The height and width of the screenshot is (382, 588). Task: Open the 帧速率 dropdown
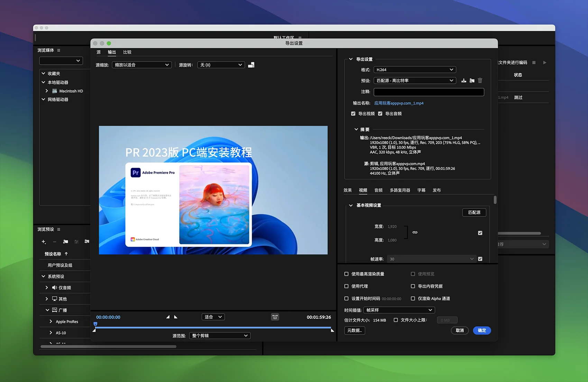431,259
